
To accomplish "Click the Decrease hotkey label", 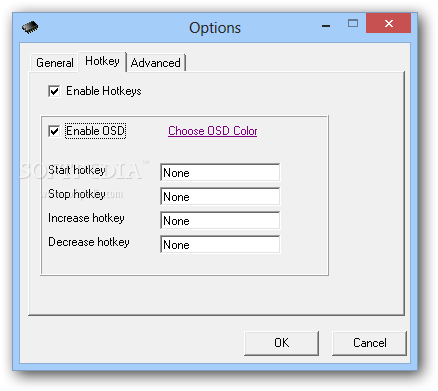I will point(89,242).
